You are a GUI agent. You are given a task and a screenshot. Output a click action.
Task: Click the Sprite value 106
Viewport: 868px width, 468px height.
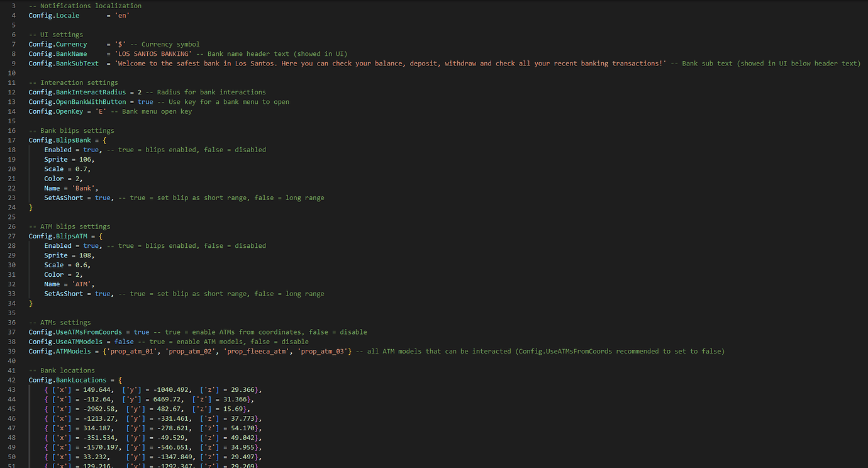pos(85,159)
